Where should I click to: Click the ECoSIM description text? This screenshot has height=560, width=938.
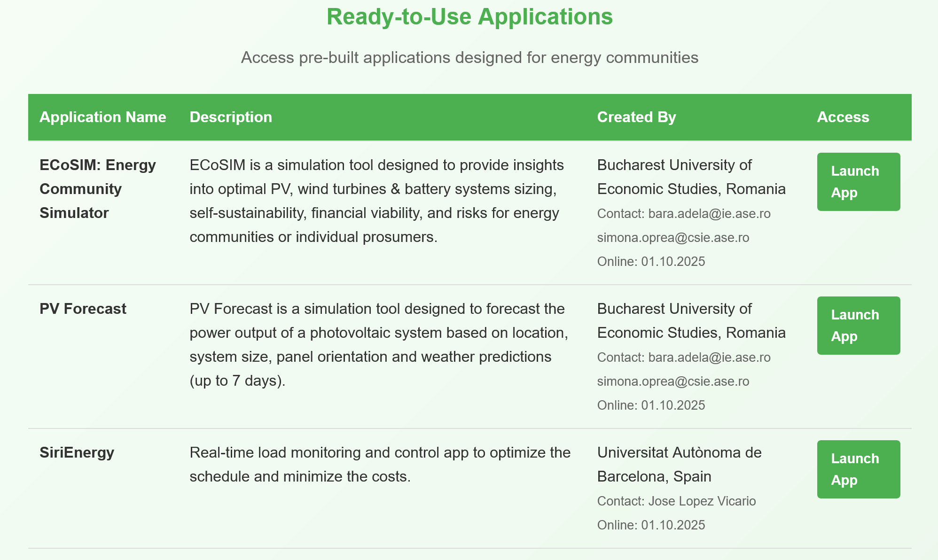[x=376, y=201]
